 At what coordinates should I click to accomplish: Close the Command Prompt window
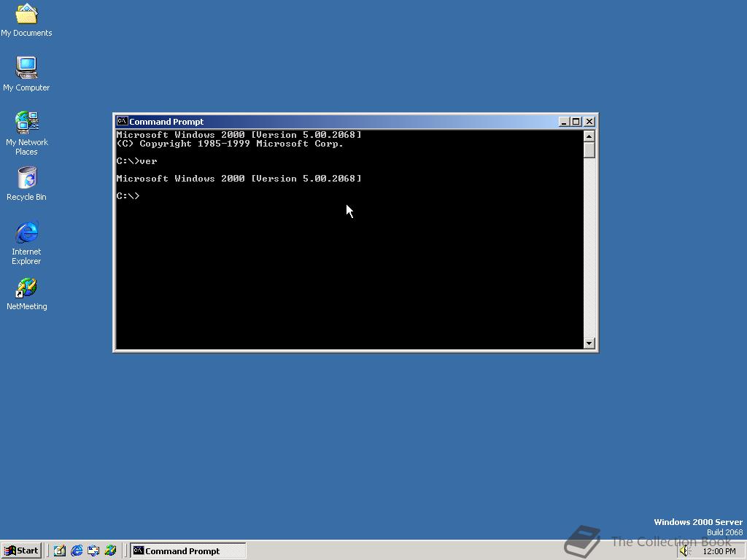pos(589,122)
